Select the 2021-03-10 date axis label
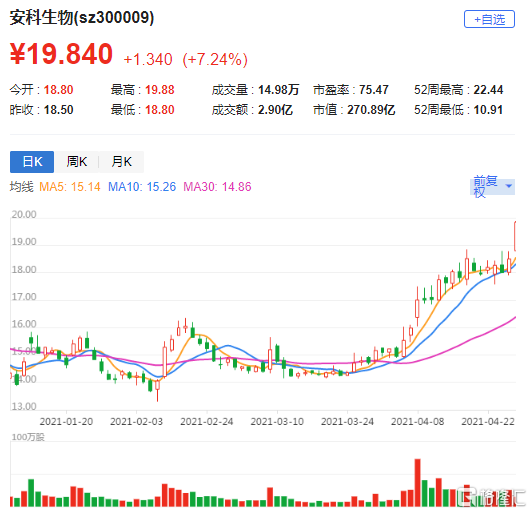 (x=277, y=422)
